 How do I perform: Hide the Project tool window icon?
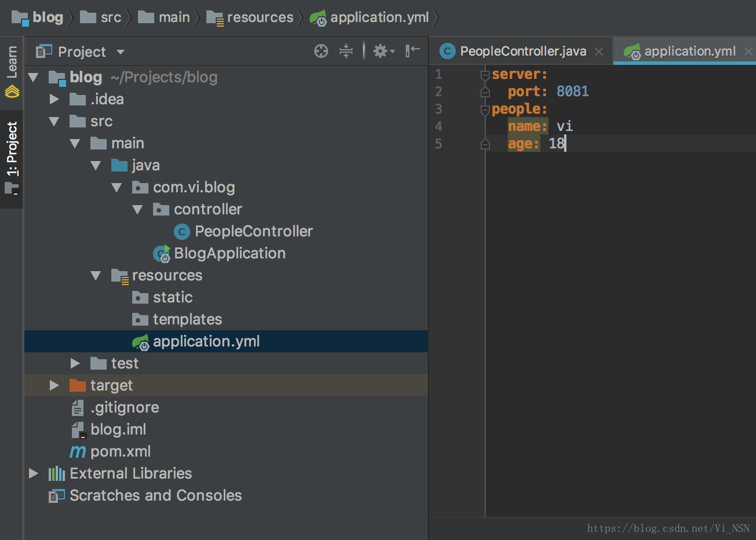tap(412, 51)
